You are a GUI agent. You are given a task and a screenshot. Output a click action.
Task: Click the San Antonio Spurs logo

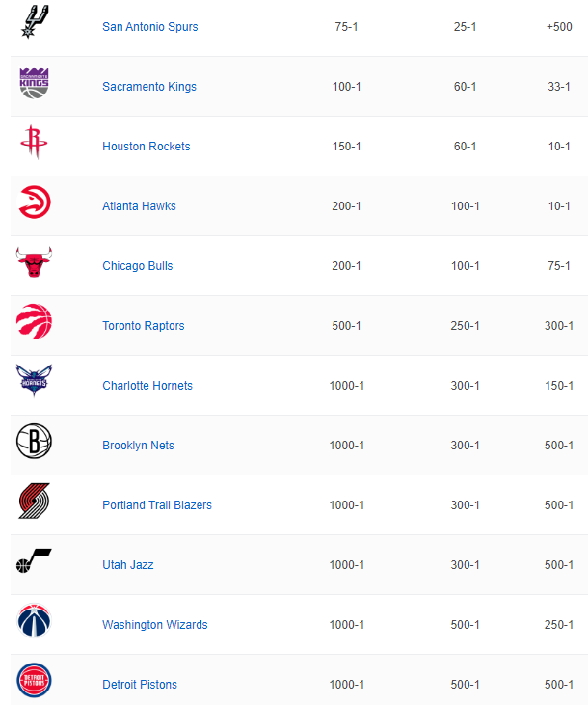click(x=34, y=21)
